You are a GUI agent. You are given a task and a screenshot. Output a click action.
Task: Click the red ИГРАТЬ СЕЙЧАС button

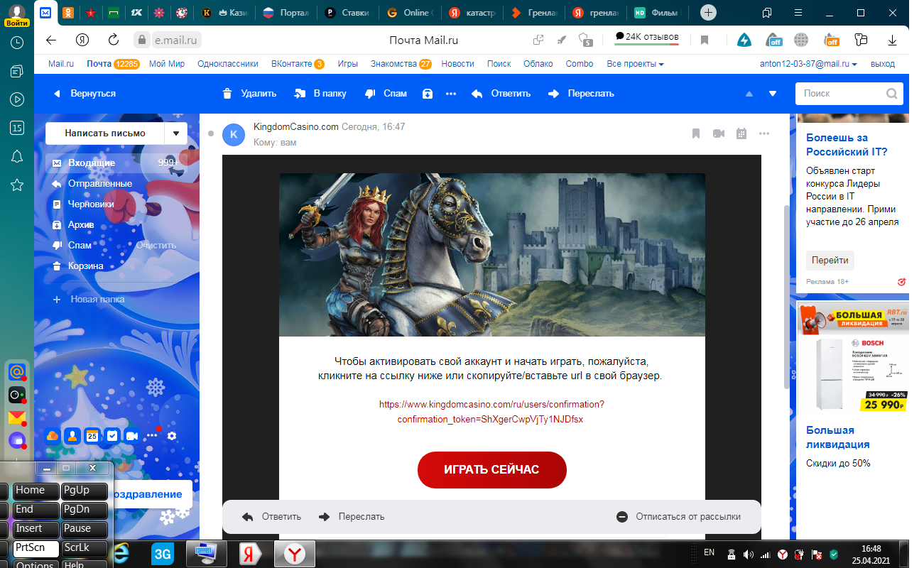pos(491,470)
